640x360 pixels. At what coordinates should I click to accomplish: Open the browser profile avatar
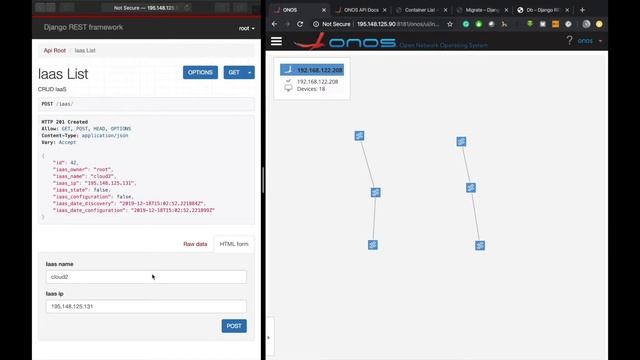coord(586,24)
